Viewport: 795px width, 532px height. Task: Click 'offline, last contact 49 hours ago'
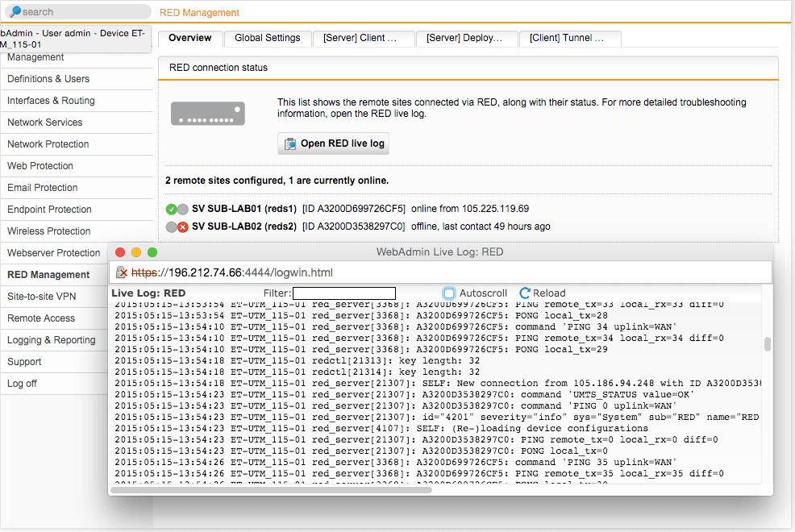point(481,227)
